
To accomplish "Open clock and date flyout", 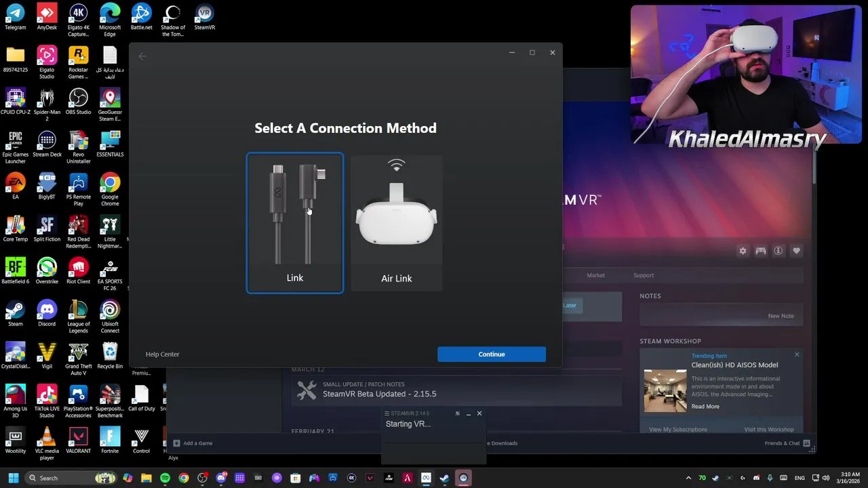I will click(850, 478).
